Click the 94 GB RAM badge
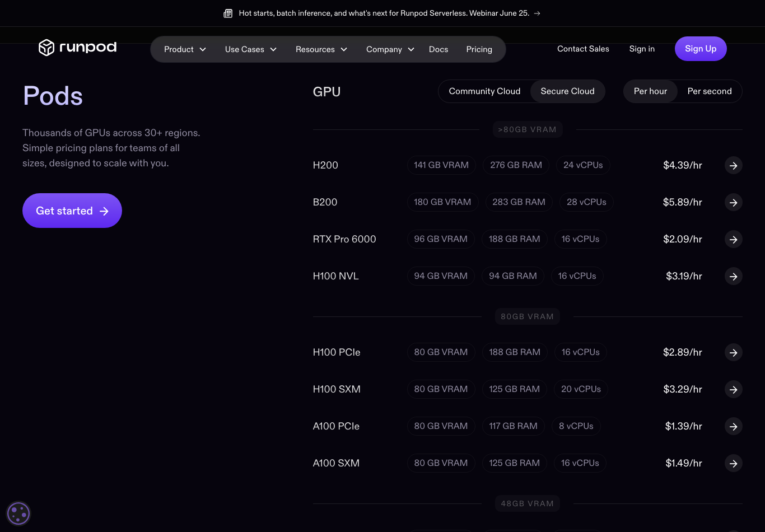Viewport: 765px width, 532px height. point(513,276)
